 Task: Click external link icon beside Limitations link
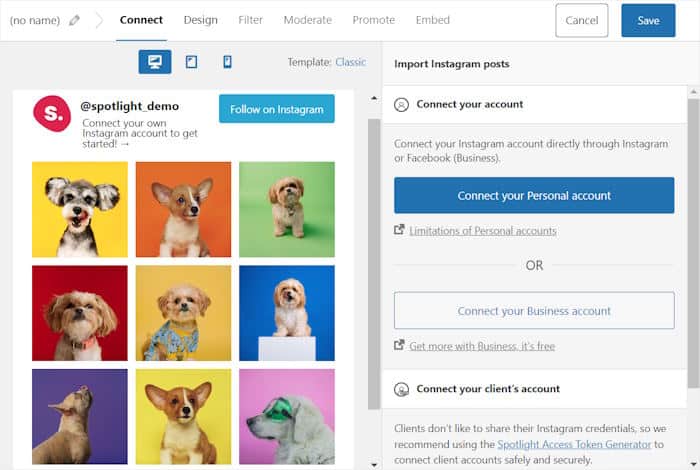click(399, 230)
